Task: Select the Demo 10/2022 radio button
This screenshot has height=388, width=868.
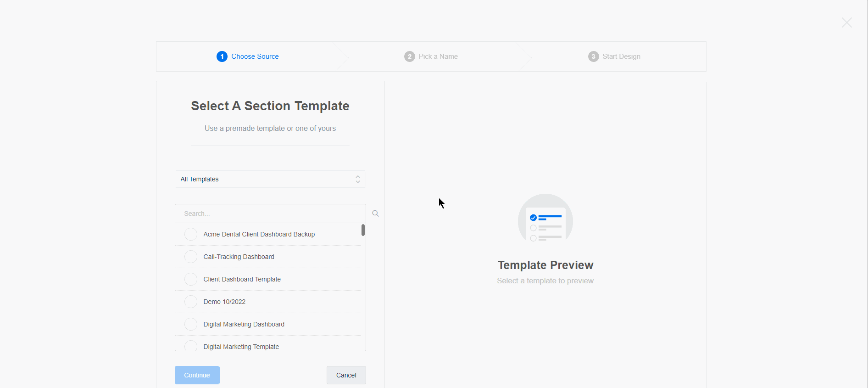Action: (190, 301)
